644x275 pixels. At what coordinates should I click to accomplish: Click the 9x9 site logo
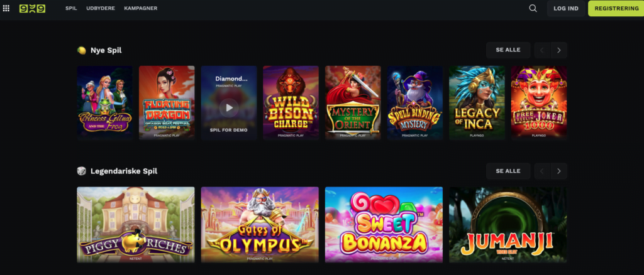[x=32, y=8]
